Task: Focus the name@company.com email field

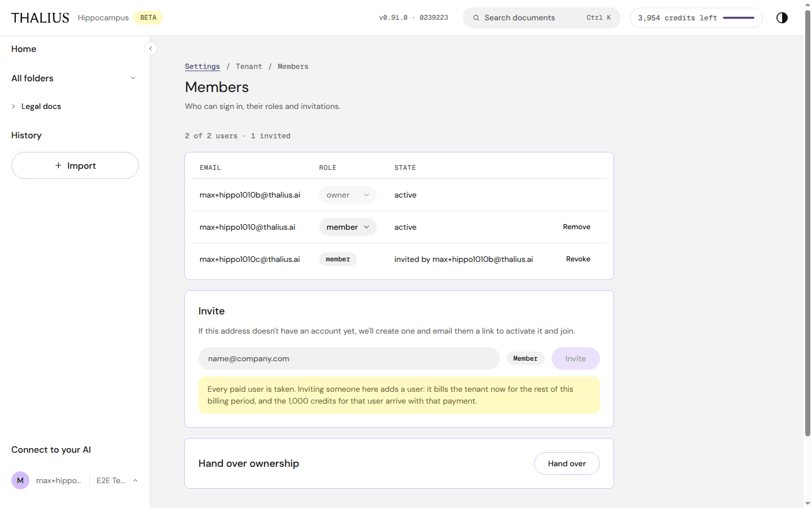Action: (x=349, y=358)
